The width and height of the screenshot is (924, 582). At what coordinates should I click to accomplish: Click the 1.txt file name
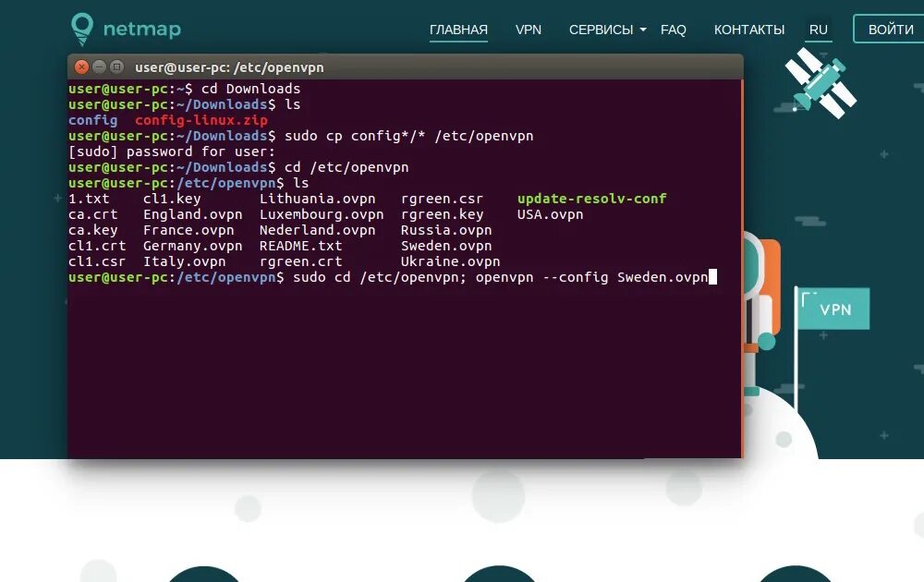(89, 199)
